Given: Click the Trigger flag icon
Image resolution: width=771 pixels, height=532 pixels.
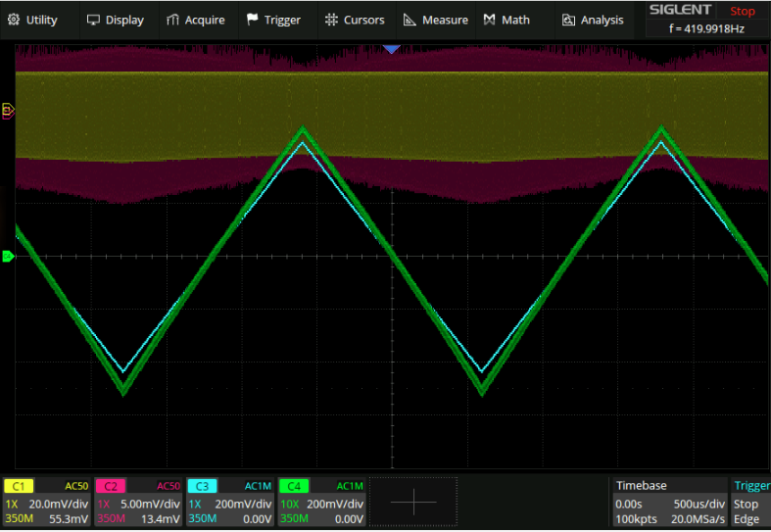Looking at the screenshot, I should click(253, 20).
